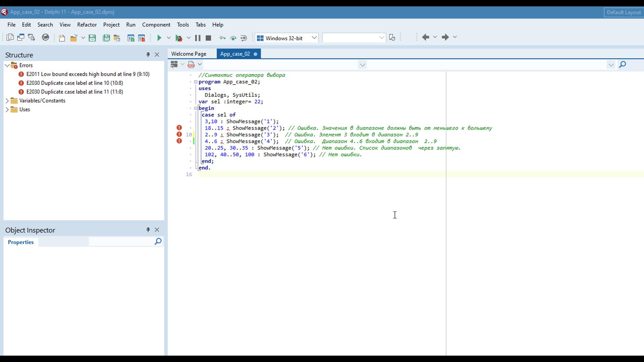This screenshot has width=644, height=362.
Task: Click the Stop execution icon
Action: click(x=208, y=38)
